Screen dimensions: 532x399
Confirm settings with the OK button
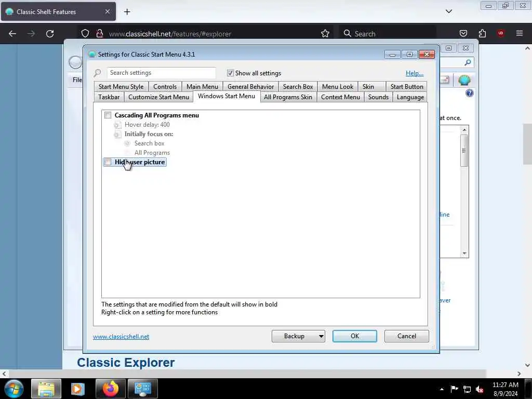[x=354, y=336]
